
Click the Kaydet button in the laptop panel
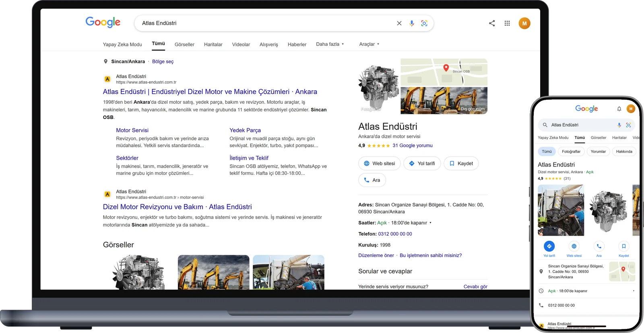pos(461,164)
